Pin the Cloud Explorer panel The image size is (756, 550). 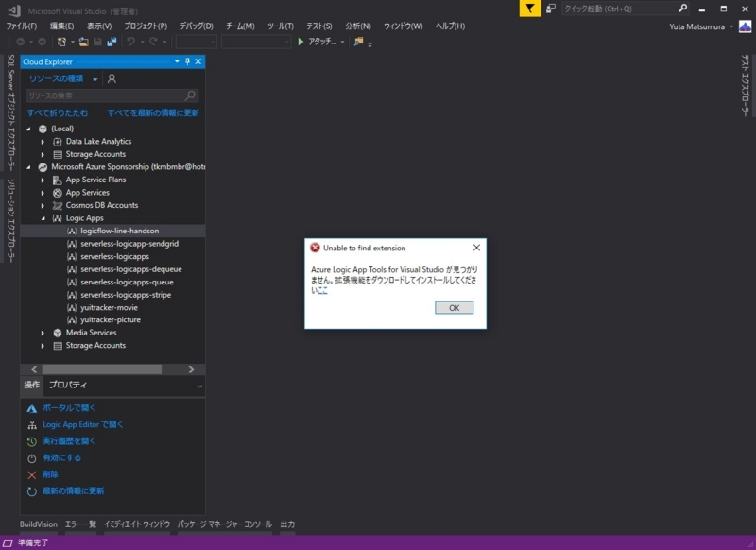(x=187, y=61)
